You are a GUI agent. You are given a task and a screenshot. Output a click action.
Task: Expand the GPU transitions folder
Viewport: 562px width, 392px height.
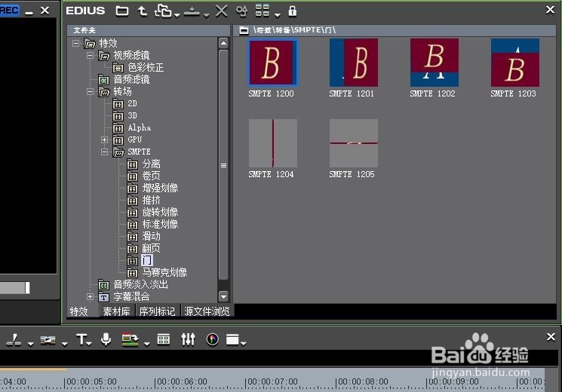coord(104,139)
